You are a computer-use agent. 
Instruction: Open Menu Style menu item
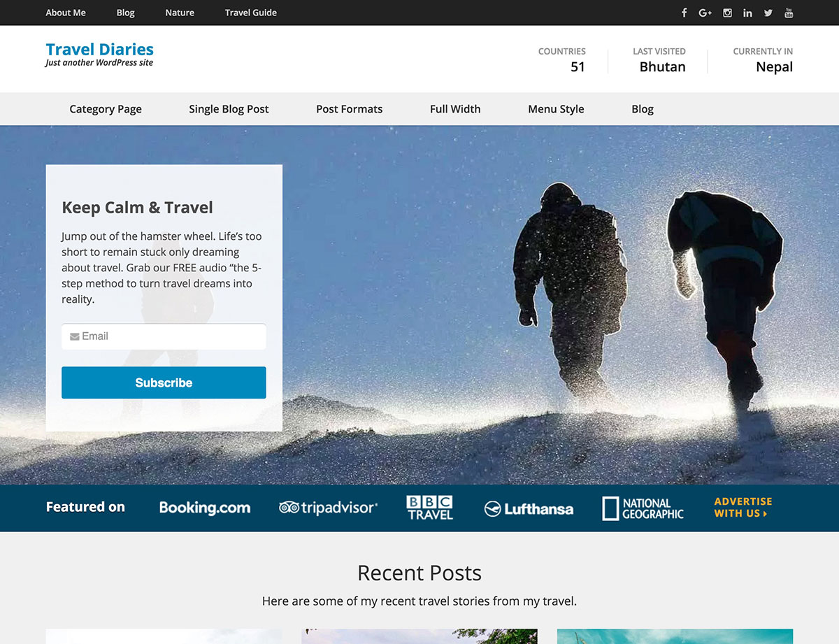click(556, 109)
